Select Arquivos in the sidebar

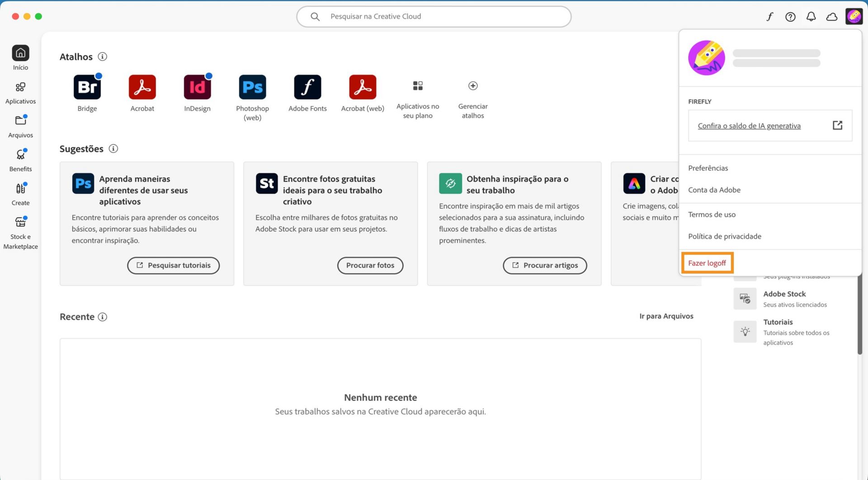20,125
